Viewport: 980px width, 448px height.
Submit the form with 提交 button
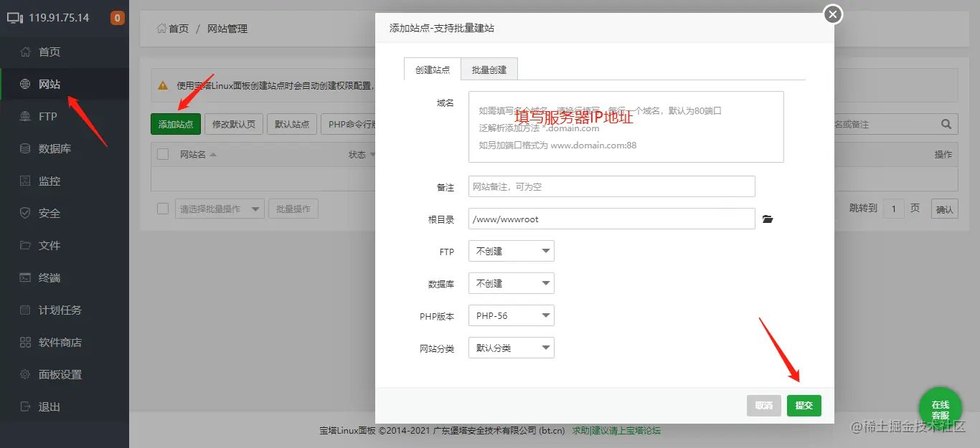click(804, 405)
